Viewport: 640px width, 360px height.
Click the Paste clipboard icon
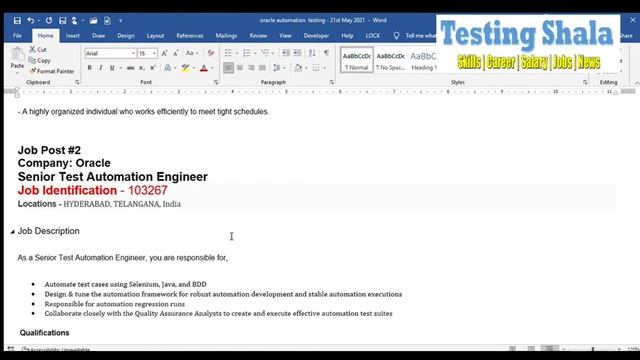pos(17,55)
